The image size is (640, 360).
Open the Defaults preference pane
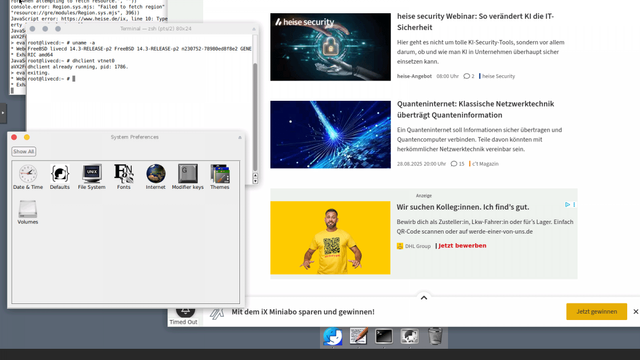pos(60,177)
